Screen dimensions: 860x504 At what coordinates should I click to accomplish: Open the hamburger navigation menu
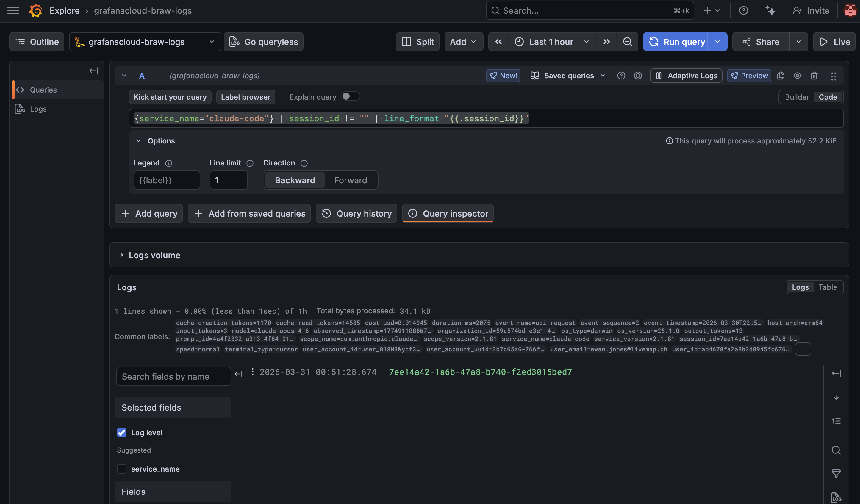(x=13, y=10)
